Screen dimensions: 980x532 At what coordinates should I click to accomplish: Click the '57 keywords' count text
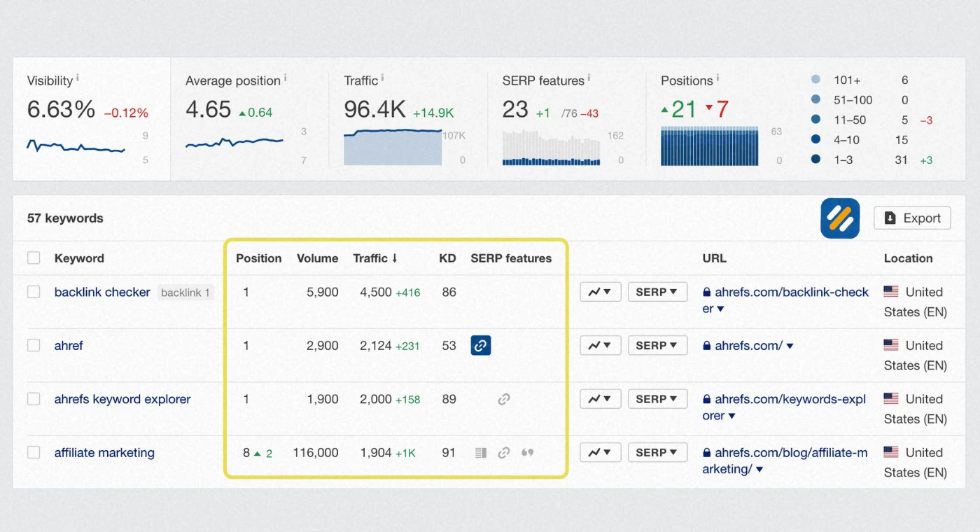pyautogui.click(x=65, y=218)
